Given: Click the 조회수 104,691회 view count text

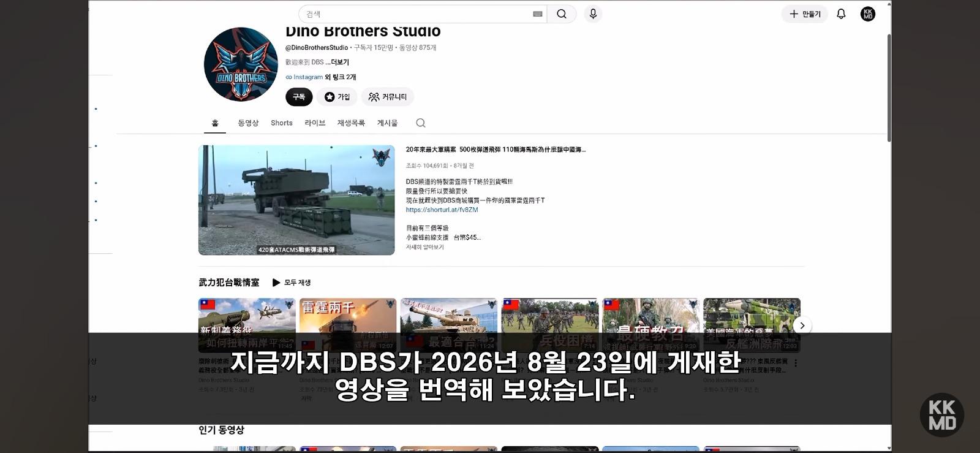Looking at the screenshot, I should click(x=428, y=166).
